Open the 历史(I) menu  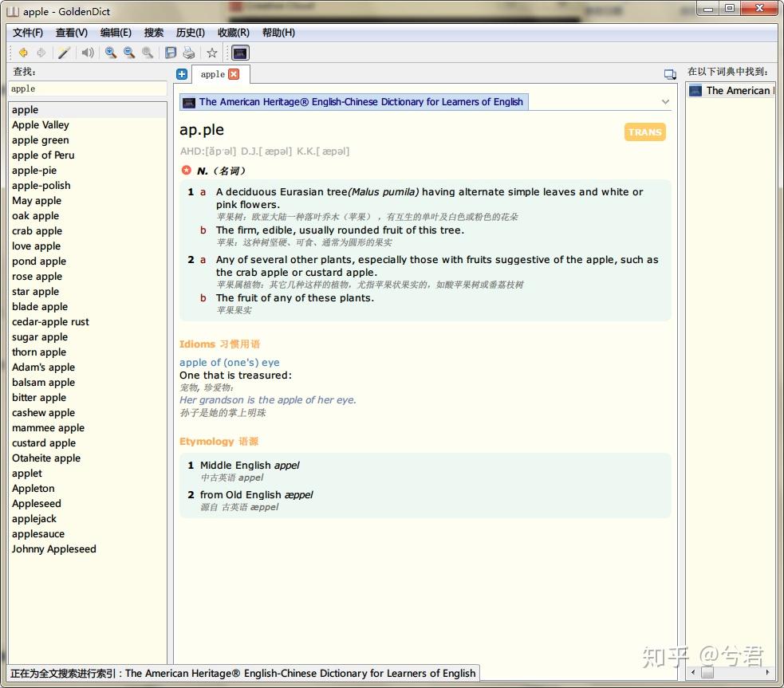[x=190, y=33]
